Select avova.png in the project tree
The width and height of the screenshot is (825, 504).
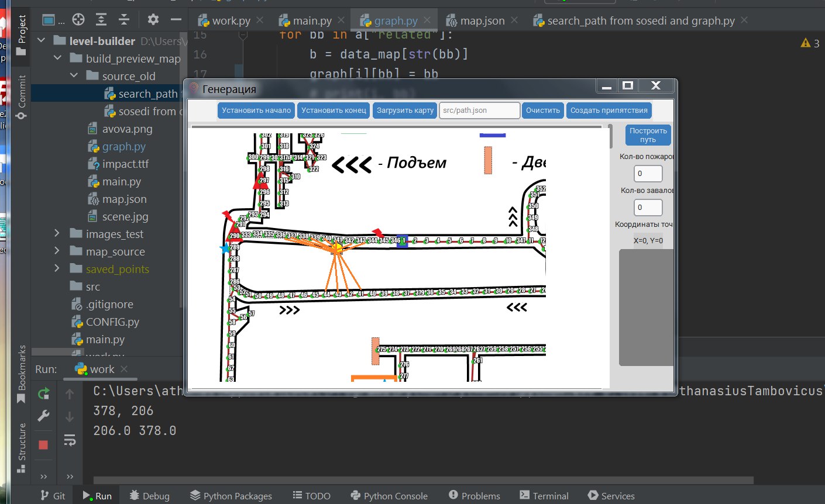click(x=127, y=129)
